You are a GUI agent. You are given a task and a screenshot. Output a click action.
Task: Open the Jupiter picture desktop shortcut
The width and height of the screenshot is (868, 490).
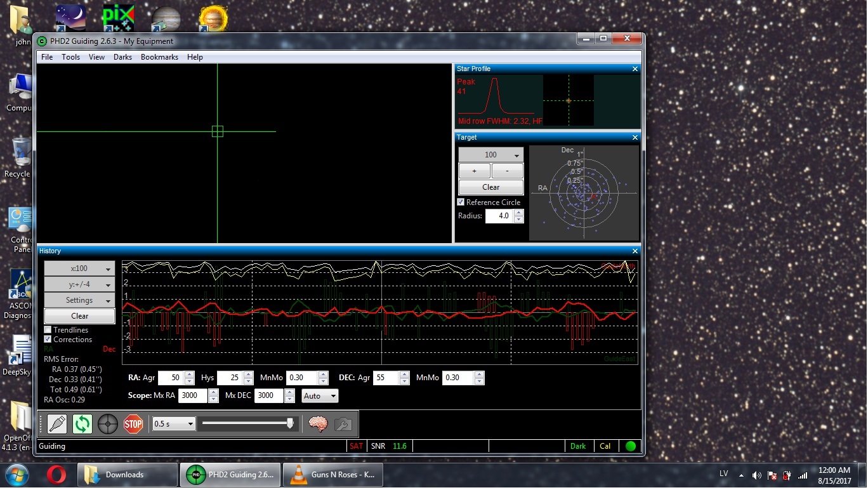coord(166,18)
